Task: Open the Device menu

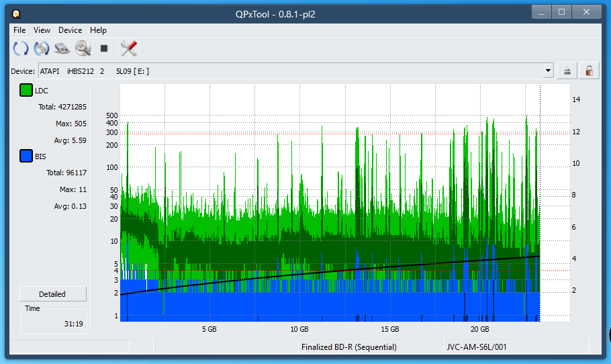Action: (x=70, y=30)
